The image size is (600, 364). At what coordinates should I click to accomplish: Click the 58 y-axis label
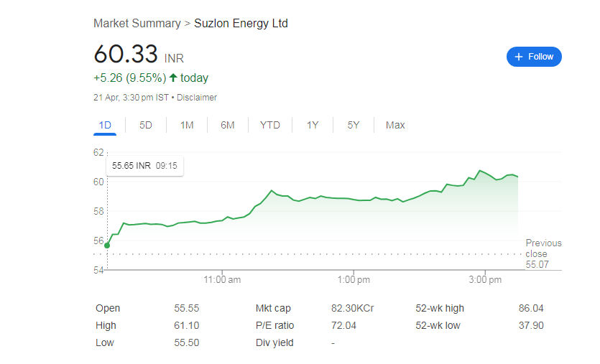tap(98, 212)
